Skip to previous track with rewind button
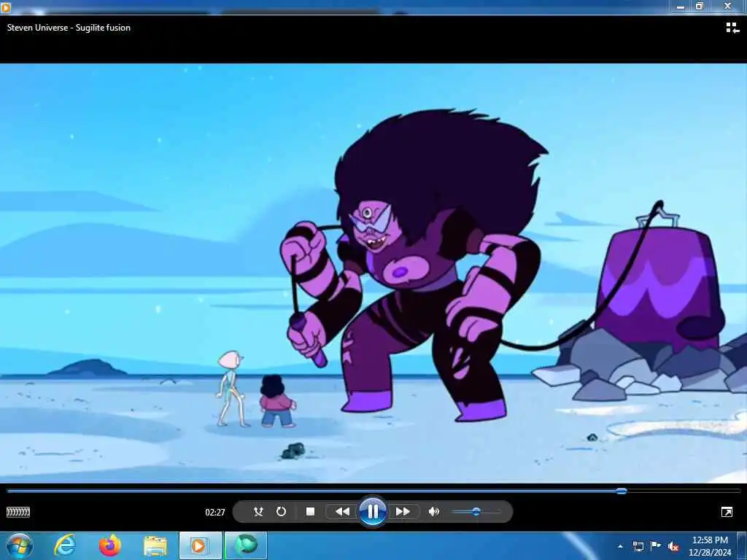This screenshot has width=747, height=560. pyautogui.click(x=342, y=511)
